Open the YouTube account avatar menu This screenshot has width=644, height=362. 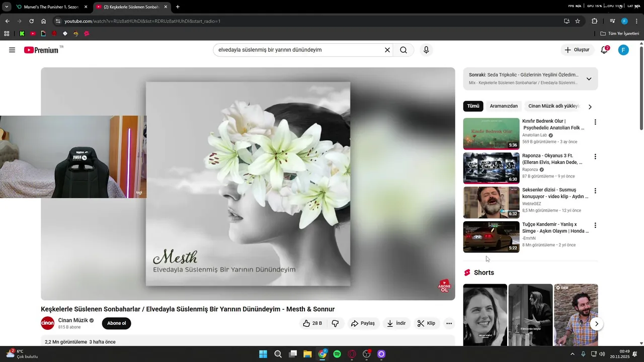point(623,50)
